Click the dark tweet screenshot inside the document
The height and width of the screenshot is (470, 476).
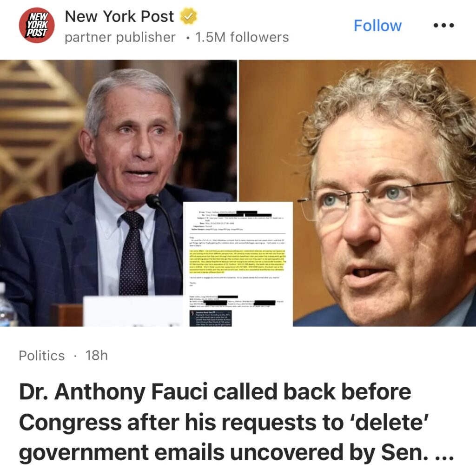pyautogui.click(x=211, y=318)
